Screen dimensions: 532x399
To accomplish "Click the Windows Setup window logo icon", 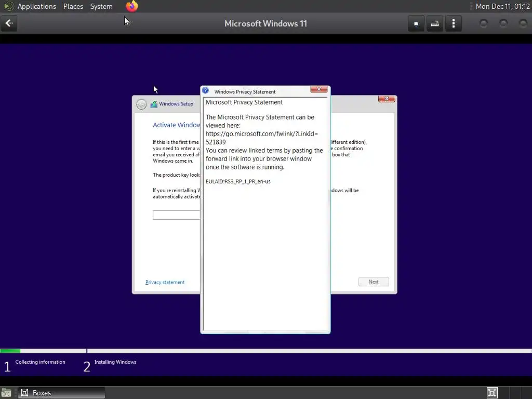I will 154,104.
